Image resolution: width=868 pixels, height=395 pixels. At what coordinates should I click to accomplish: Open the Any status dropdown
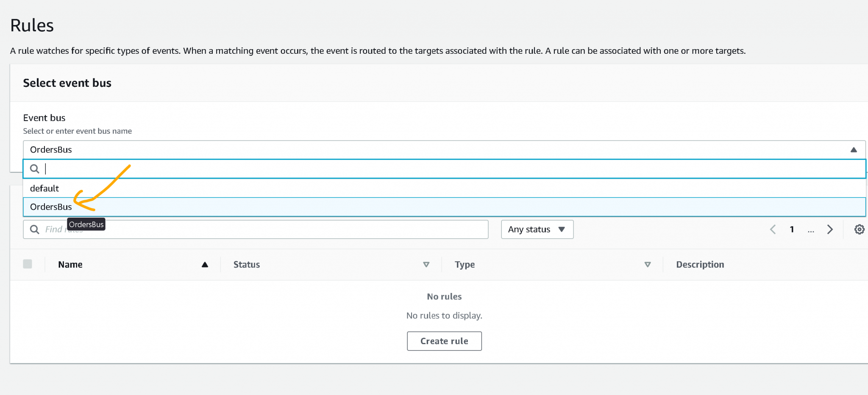537,229
